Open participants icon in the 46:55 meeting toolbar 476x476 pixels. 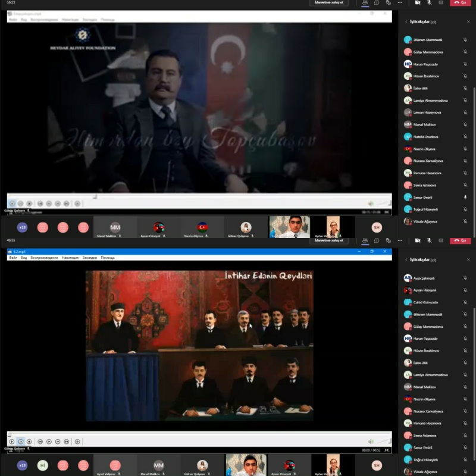pyautogui.click(x=365, y=240)
